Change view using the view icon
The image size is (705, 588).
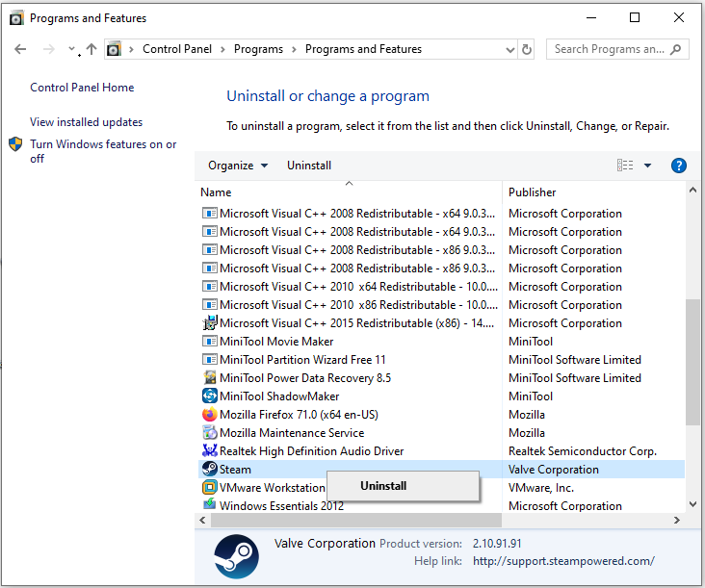(x=625, y=166)
